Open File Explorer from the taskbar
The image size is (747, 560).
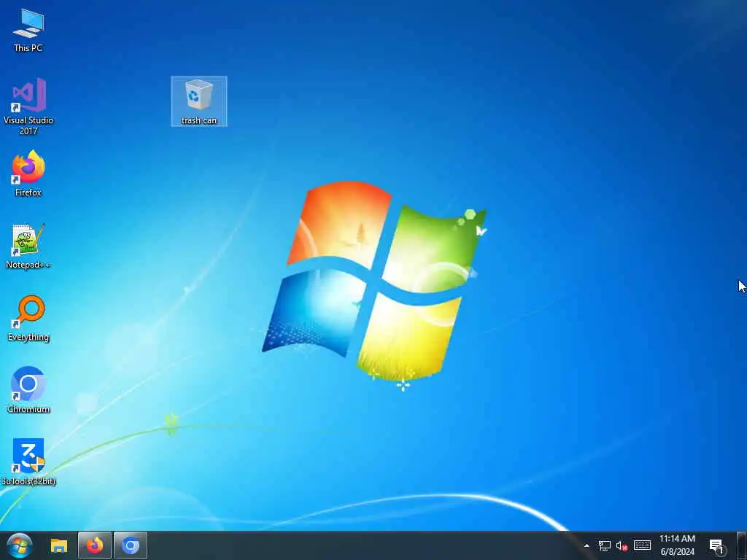pyautogui.click(x=59, y=545)
